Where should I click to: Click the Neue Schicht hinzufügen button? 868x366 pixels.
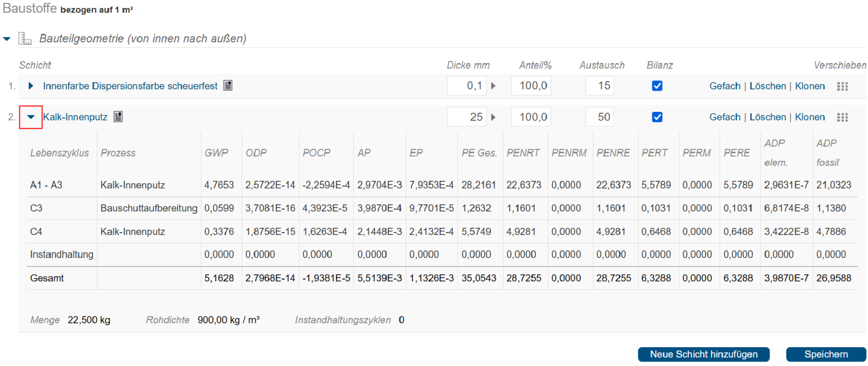pyautogui.click(x=704, y=354)
